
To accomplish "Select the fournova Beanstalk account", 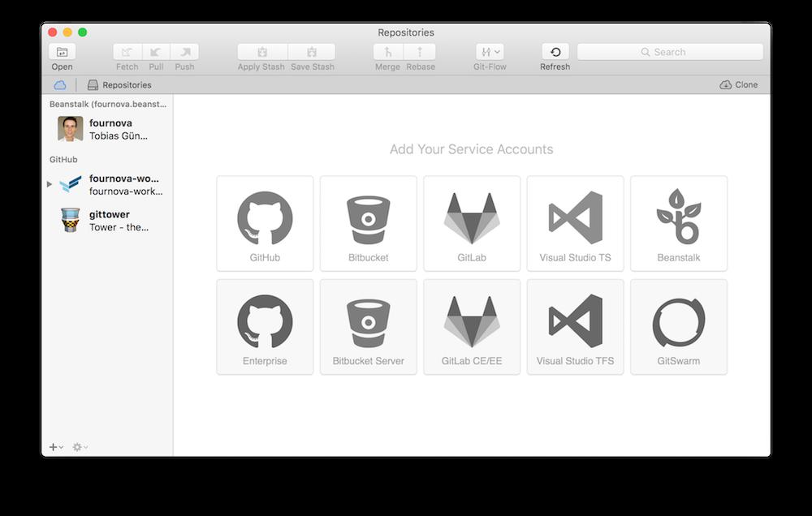I will (x=107, y=129).
